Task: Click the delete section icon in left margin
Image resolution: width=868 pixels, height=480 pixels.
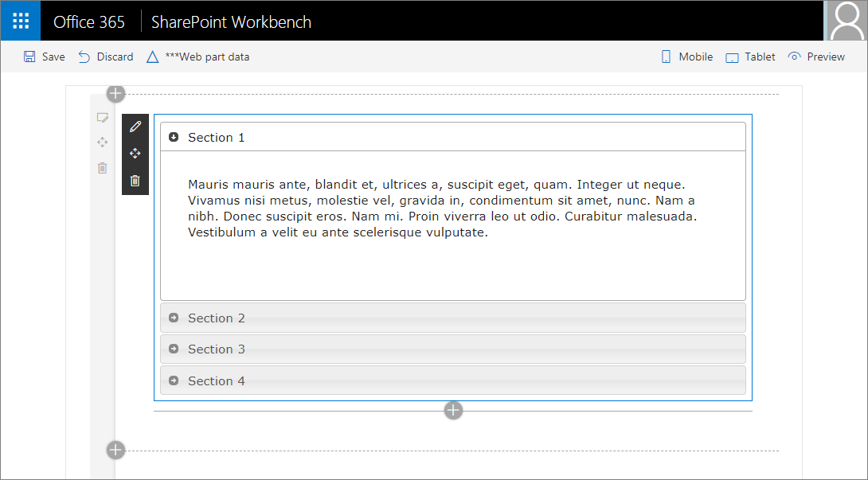Action: tap(102, 167)
